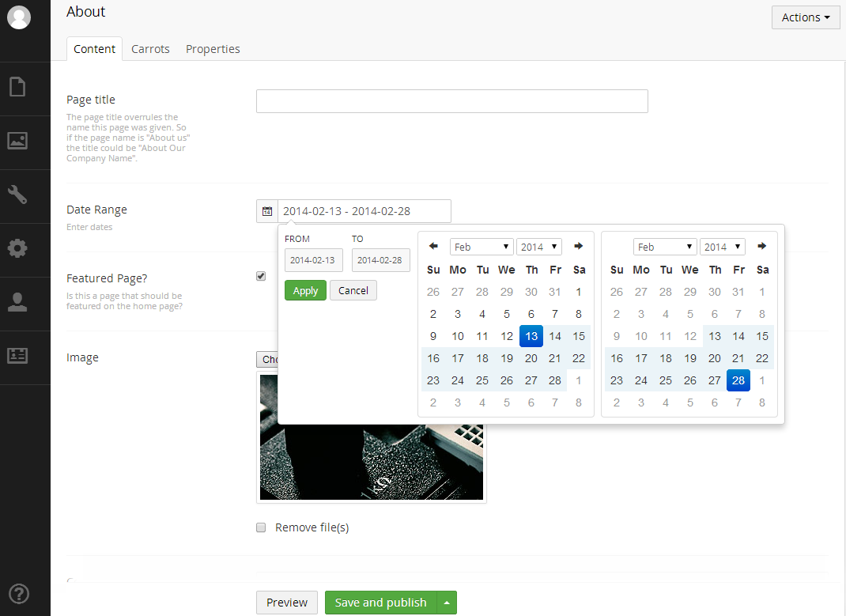This screenshot has height=616, width=846.
Task: Click into the Page title field
Action: point(451,101)
